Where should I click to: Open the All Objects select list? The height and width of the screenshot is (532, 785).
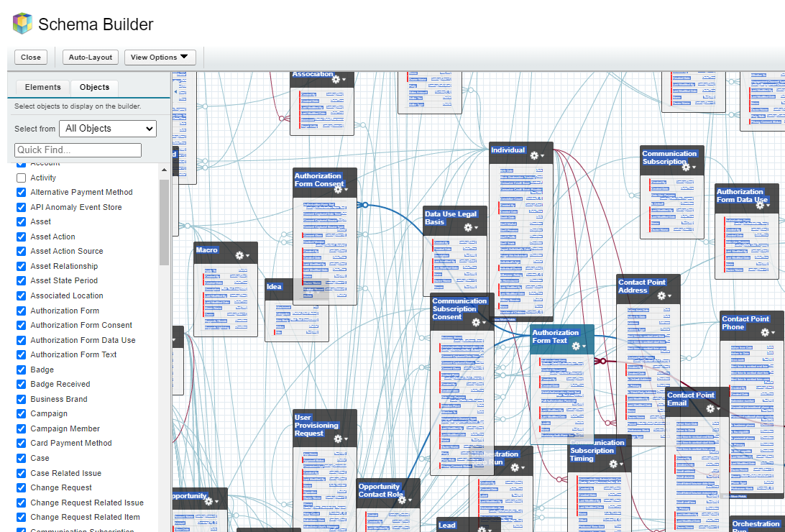[x=108, y=129]
